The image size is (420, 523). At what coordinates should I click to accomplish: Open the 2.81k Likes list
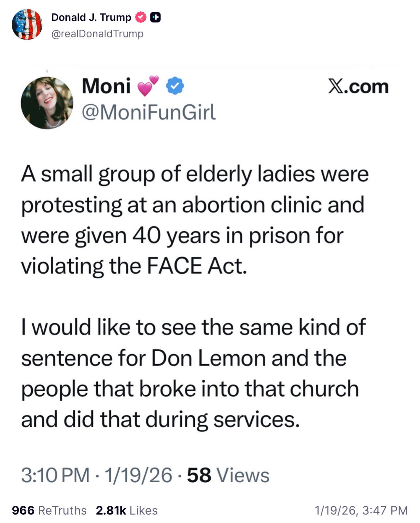pyautogui.click(x=127, y=510)
